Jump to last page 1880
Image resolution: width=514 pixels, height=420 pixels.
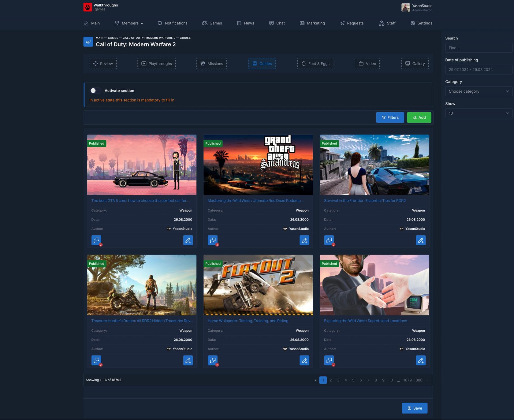click(418, 380)
